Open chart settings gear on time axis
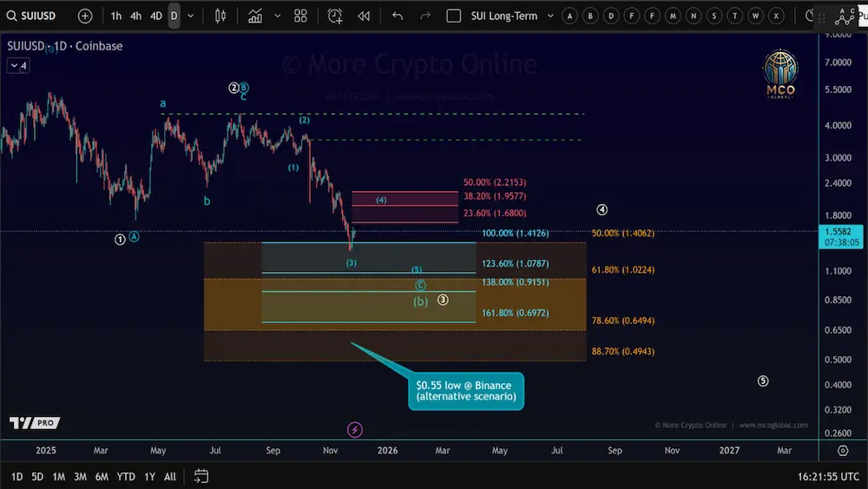 [x=843, y=451]
